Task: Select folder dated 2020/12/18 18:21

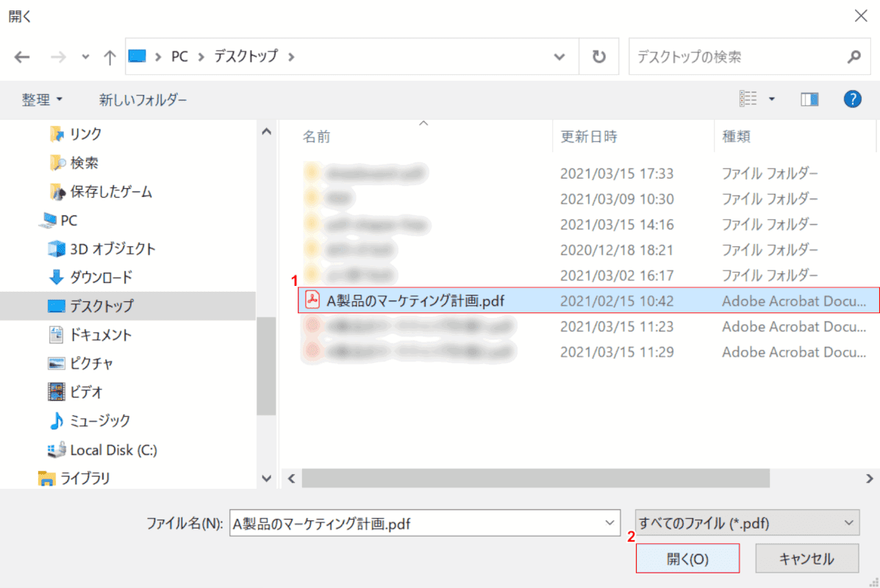Action: [x=589, y=250]
